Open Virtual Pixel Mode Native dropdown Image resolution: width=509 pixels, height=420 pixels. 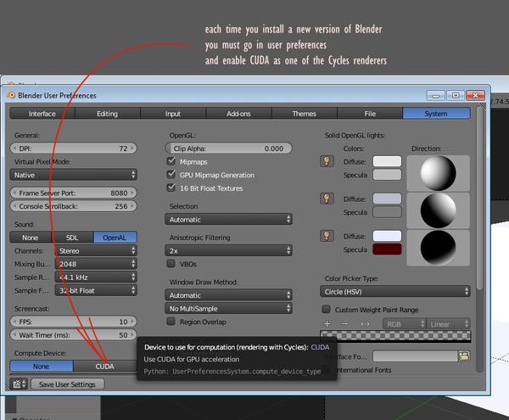click(73, 175)
